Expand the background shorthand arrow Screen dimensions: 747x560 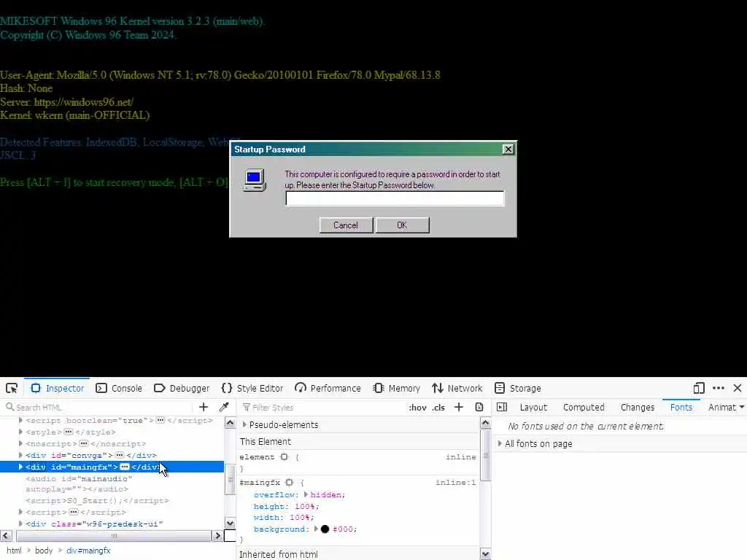316,529
